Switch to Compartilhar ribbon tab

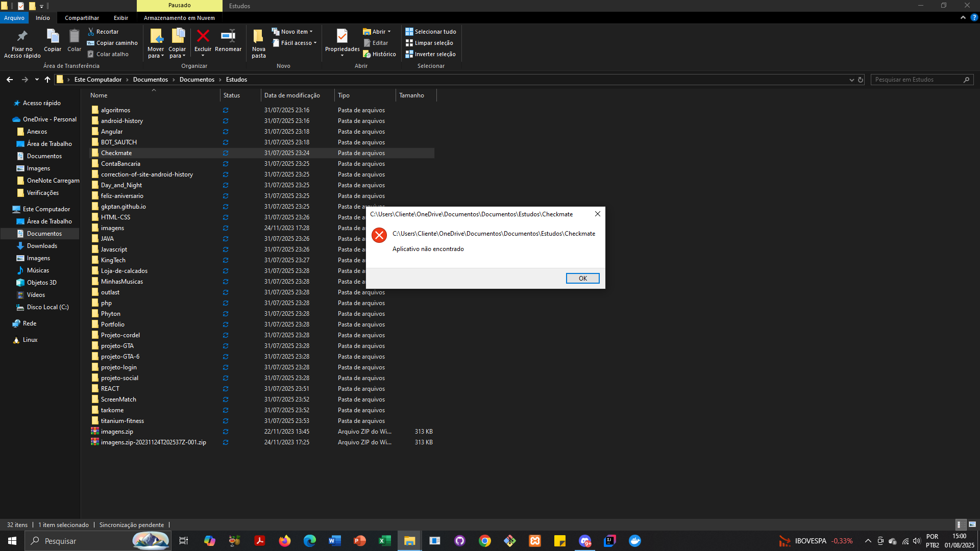82,18
